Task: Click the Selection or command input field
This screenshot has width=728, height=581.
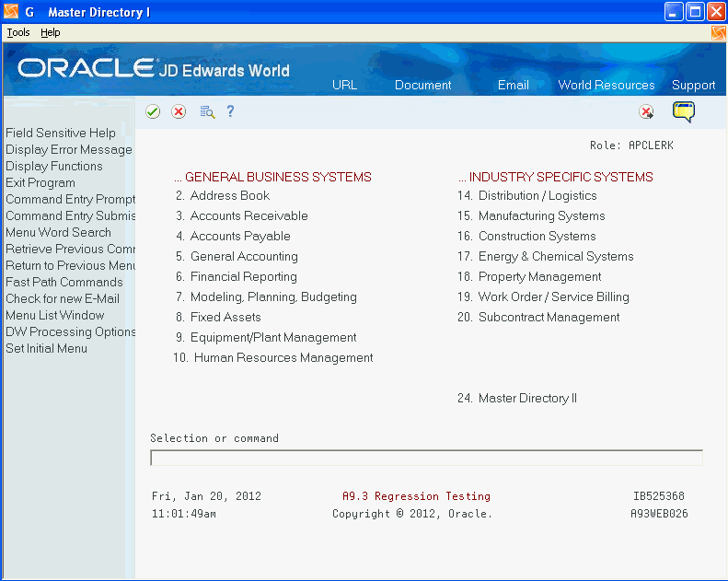Action: [426, 458]
